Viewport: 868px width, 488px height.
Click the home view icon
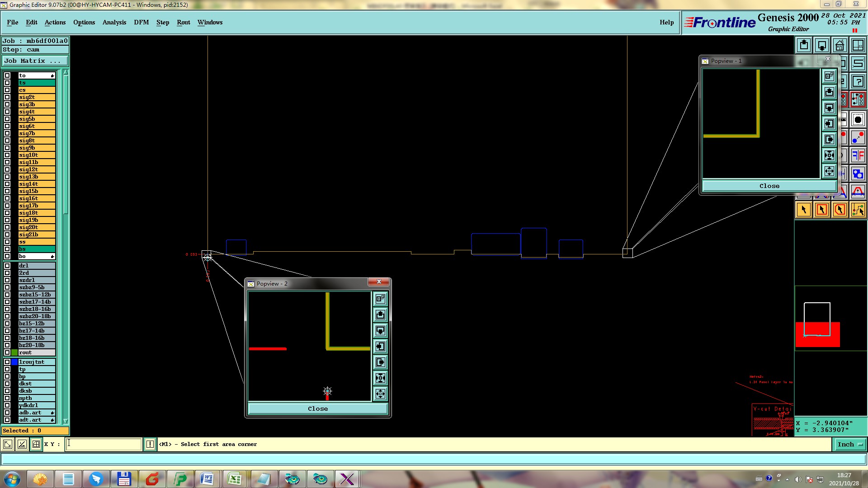[840, 45]
